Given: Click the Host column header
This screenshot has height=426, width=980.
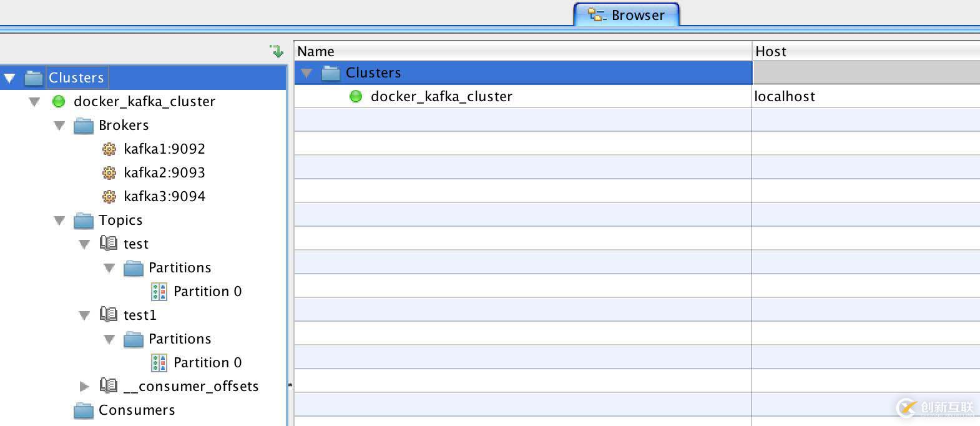Looking at the screenshot, I should pos(866,51).
